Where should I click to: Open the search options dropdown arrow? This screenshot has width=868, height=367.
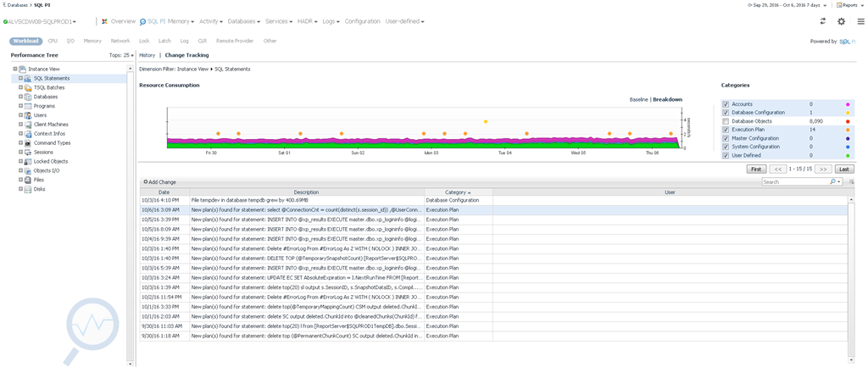[x=839, y=181]
